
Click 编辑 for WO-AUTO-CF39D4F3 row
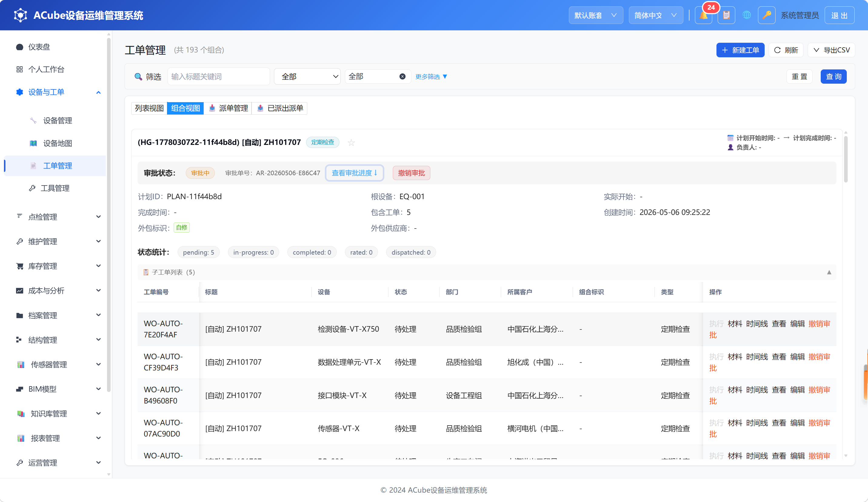[x=797, y=356]
